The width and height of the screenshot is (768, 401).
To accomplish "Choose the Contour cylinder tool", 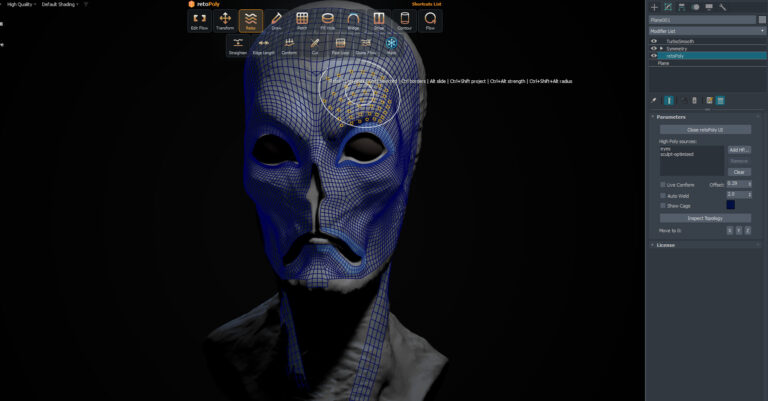I will pyautogui.click(x=405, y=21).
